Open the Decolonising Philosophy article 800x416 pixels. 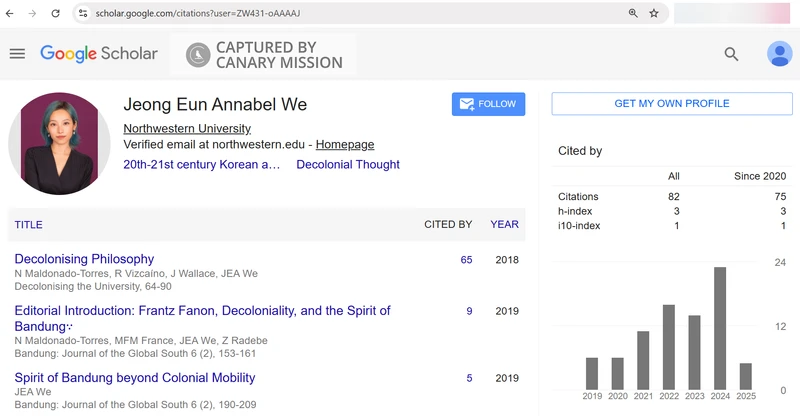(84, 259)
